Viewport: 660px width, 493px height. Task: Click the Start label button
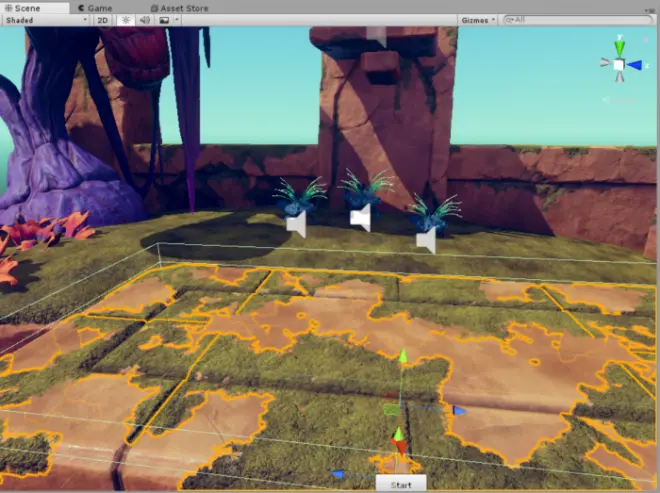401,485
